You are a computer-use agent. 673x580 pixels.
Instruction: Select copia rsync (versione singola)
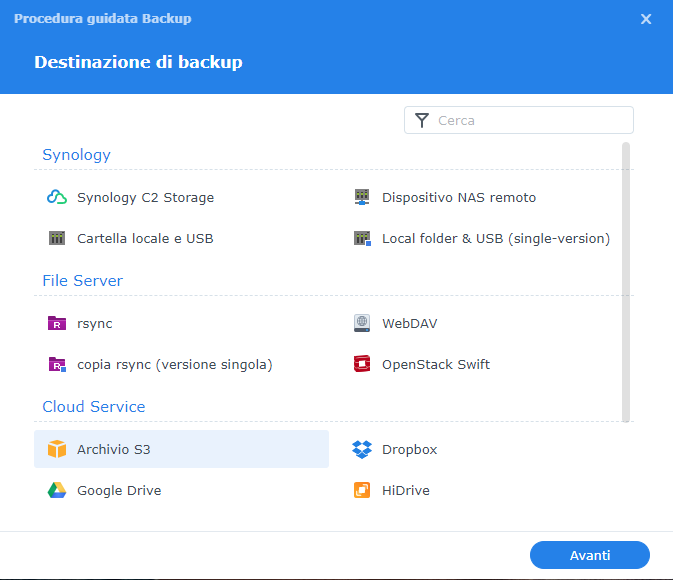(x=175, y=364)
